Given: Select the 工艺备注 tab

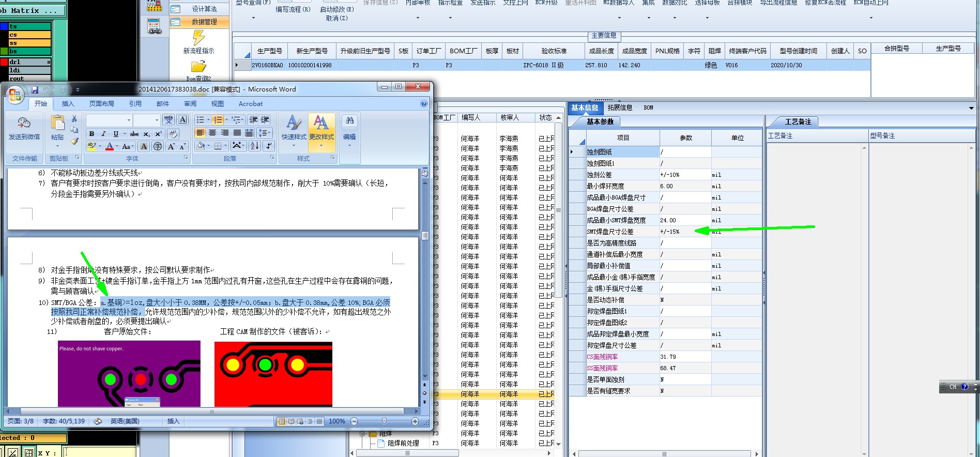Looking at the screenshot, I should point(798,122).
